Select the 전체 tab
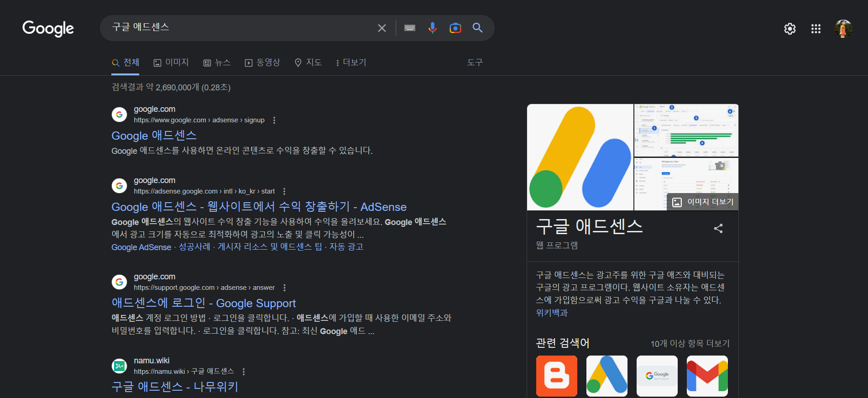868x398 pixels. click(125, 63)
